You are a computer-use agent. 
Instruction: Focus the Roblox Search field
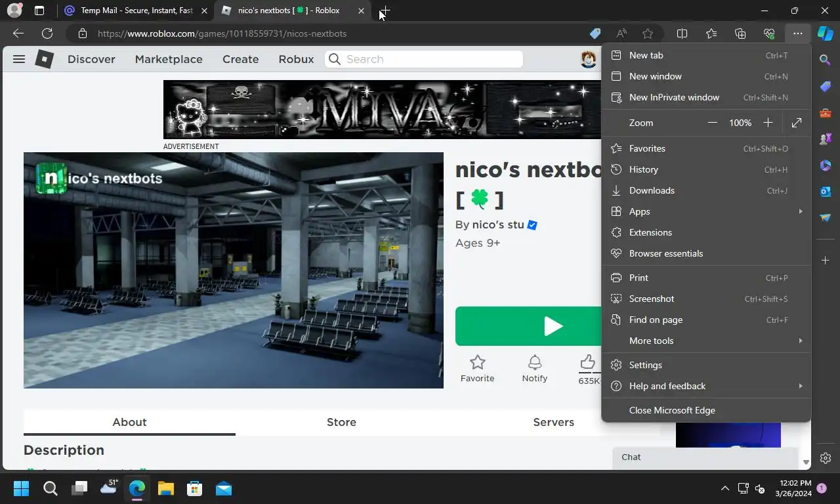tap(424, 59)
